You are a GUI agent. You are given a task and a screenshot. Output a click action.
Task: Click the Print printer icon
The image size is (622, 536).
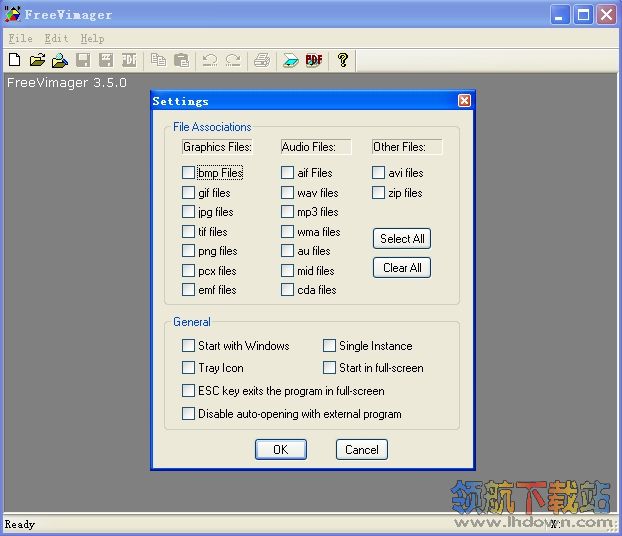tap(262, 60)
